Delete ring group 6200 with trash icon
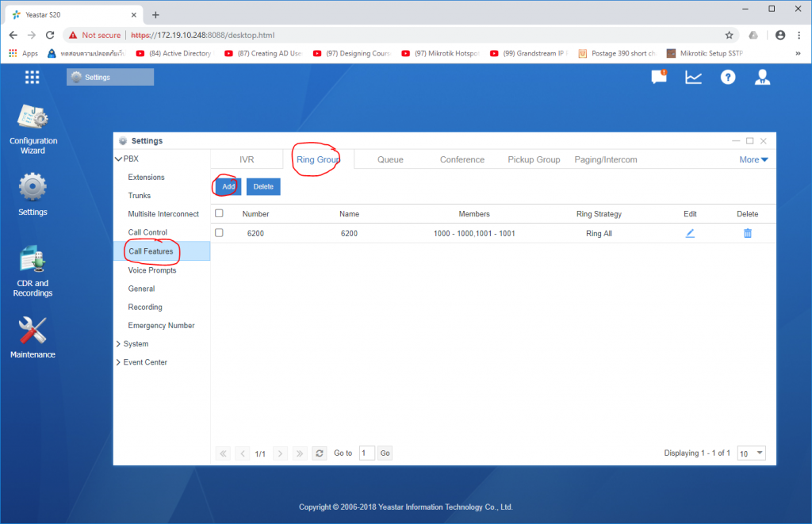812x524 pixels. [x=747, y=234]
